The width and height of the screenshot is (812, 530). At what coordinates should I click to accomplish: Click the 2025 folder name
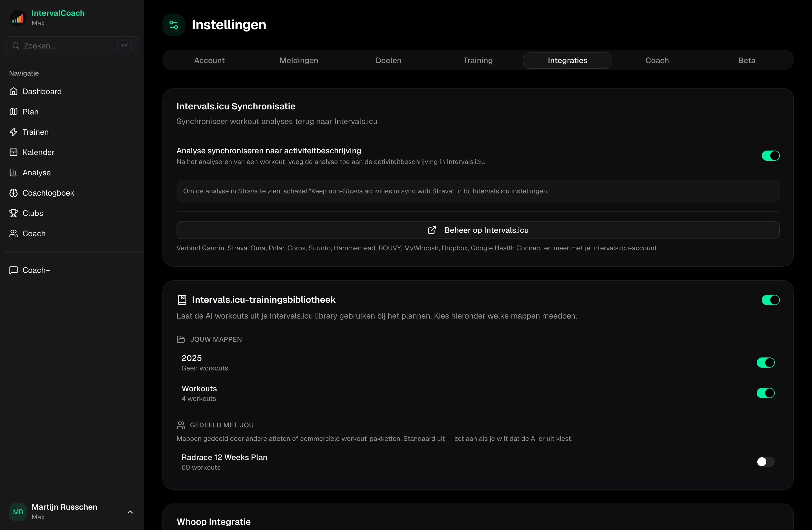coord(191,358)
